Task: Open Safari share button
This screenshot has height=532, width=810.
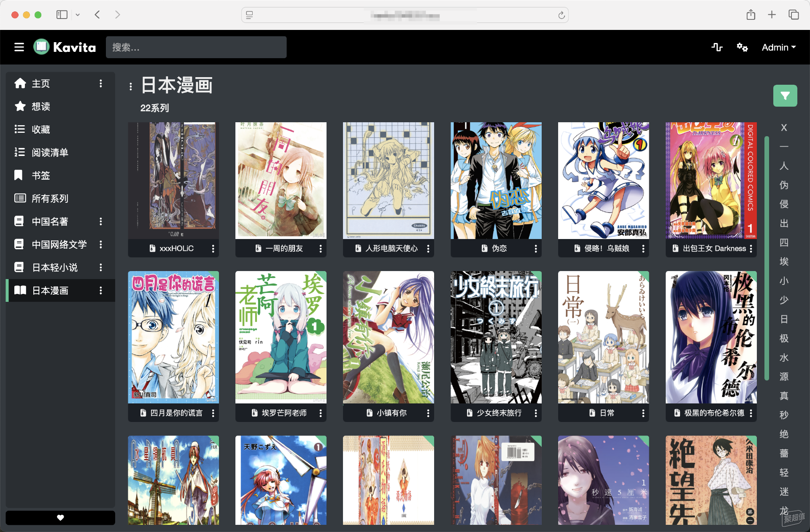Action: pyautogui.click(x=751, y=15)
